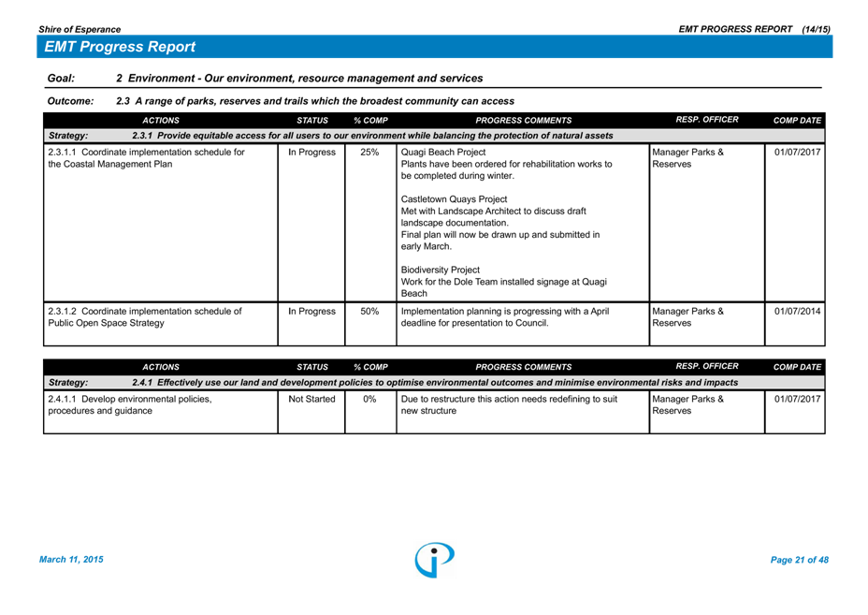The image size is (868, 615).
Task: Click the blue 'i' logo in footer
Action: [x=435, y=559]
